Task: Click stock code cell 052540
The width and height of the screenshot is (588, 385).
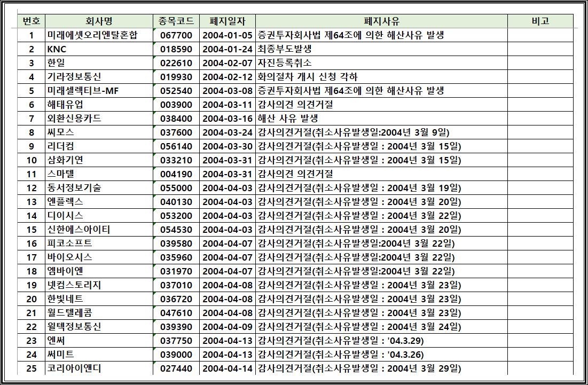Action: click(176, 91)
